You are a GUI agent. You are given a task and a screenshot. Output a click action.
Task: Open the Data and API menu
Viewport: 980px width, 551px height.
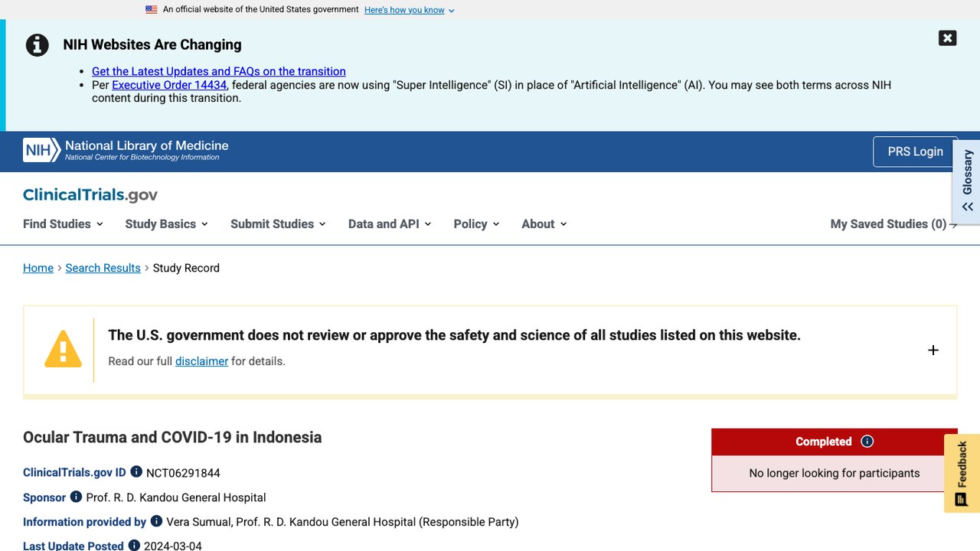[x=390, y=223]
